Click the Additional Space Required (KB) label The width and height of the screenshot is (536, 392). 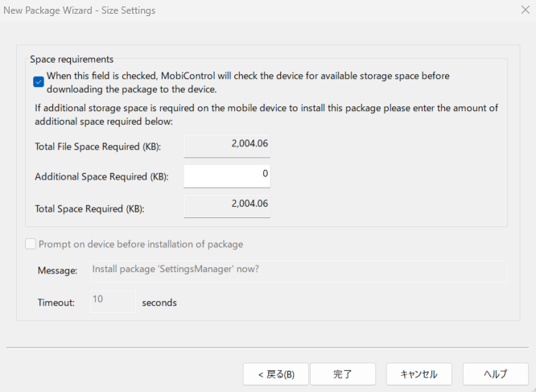point(101,177)
